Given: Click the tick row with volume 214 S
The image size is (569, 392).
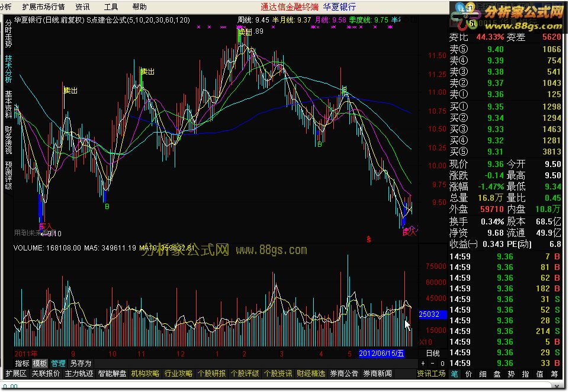Looking at the screenshot, I should 505,331.
